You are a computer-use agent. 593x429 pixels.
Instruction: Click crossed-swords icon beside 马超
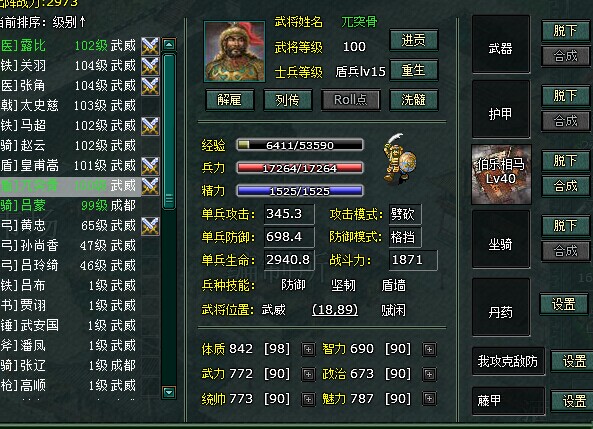(x=150, y=126)
